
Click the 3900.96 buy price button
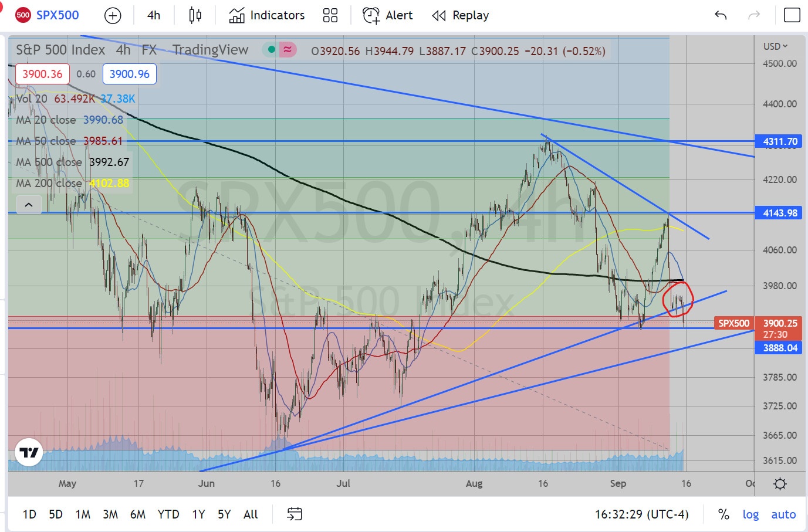click(x=130, y=74)
